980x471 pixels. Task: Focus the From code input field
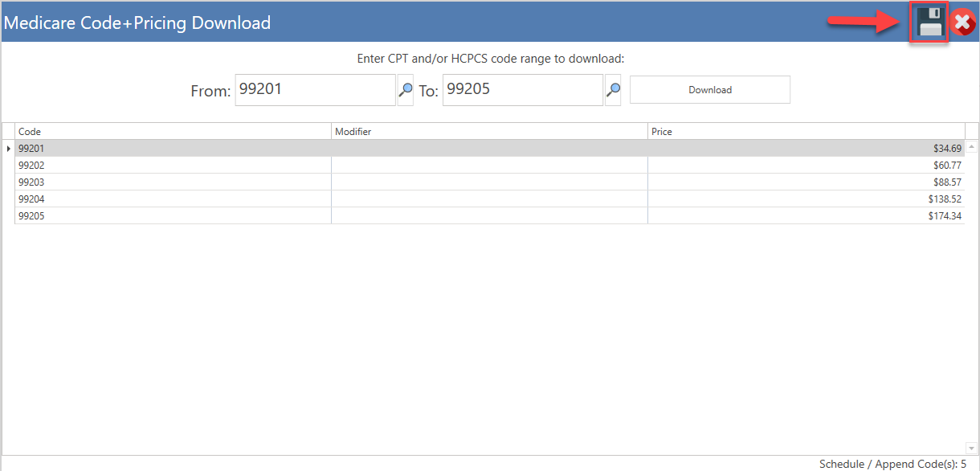pos(315,90)
